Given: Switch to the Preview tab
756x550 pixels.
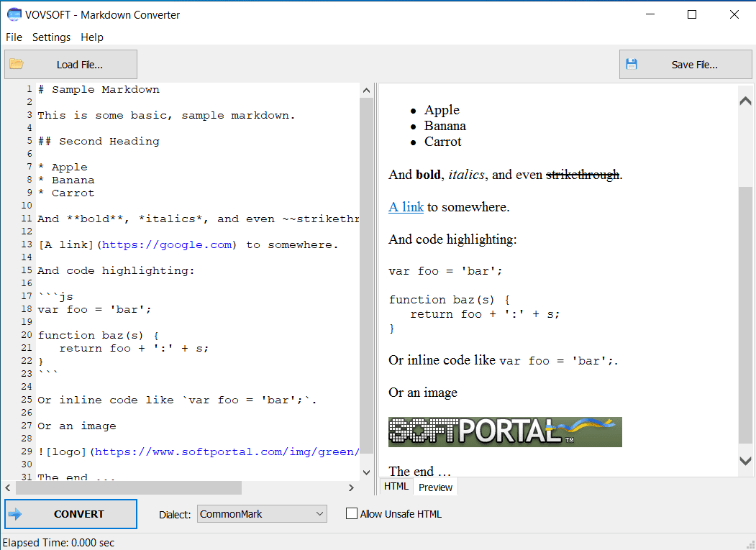Looking at the screenshot, I should pos(435,487).
